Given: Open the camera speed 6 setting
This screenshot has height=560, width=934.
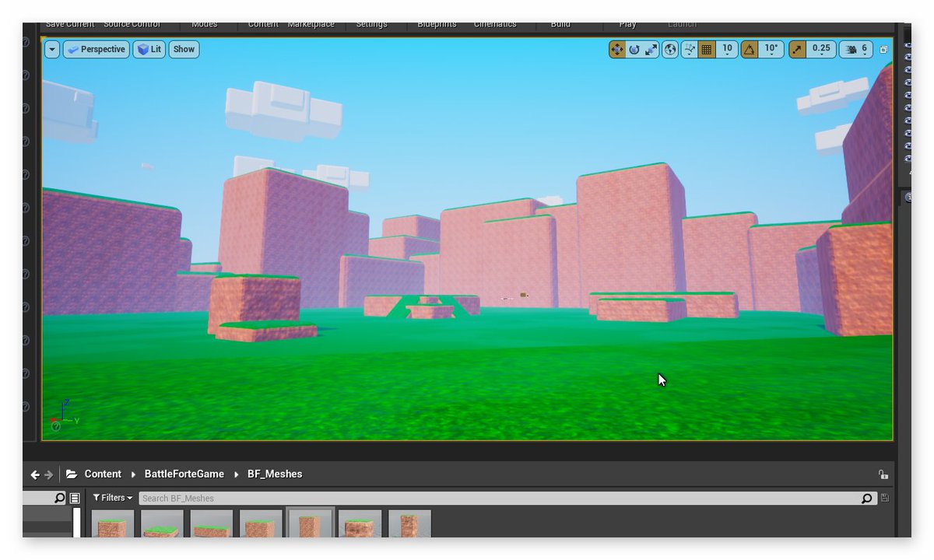Looking at the screenshot, I should point(856,50).
